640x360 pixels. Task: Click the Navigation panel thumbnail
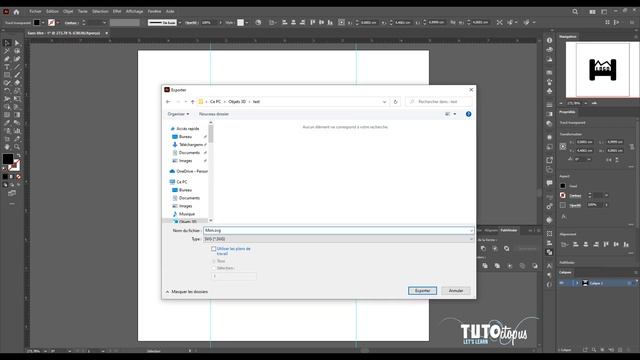point(602,70)
